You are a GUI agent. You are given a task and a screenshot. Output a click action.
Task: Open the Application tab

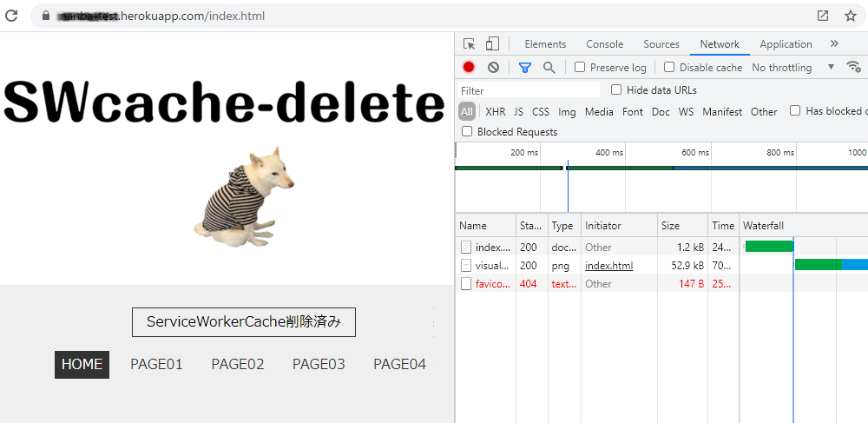coord(786,44)
